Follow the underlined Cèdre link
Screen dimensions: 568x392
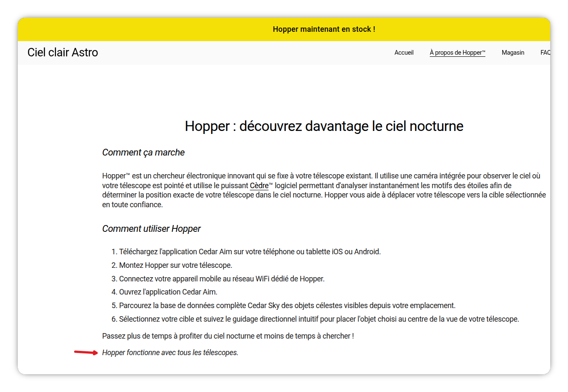(259, 186)
